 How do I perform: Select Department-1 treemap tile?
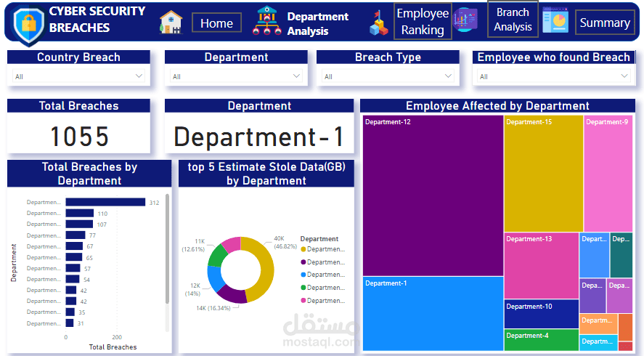pyautogui.click(x=433, y=314)
